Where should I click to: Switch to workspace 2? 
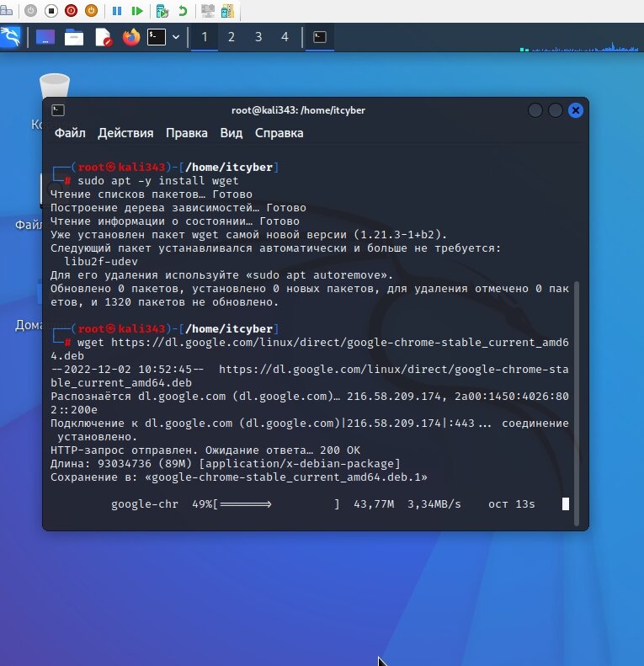click(232, 37)
